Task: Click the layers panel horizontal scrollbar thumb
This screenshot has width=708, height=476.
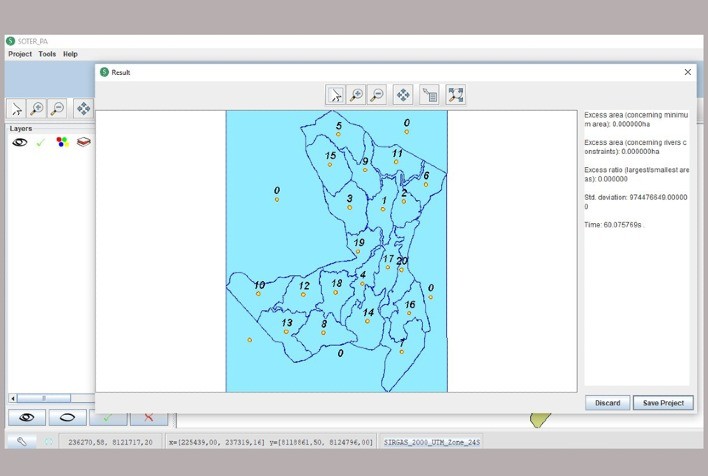Action: (x=44, y=398)
